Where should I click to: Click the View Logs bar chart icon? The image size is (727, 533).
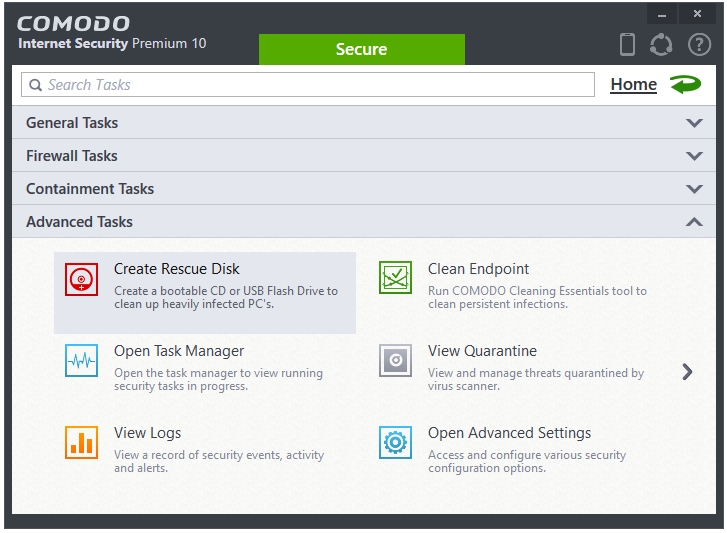[81, 442]
